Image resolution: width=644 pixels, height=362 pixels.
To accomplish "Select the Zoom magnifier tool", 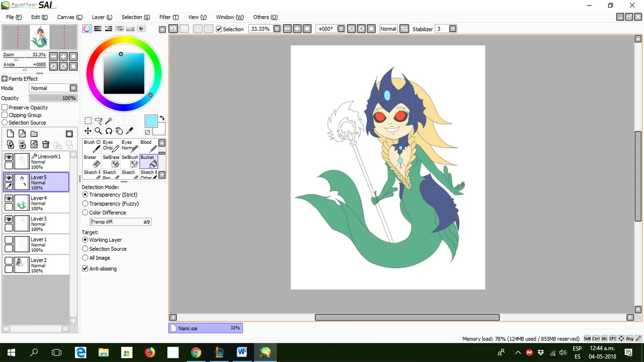I will tap(99, 131).
